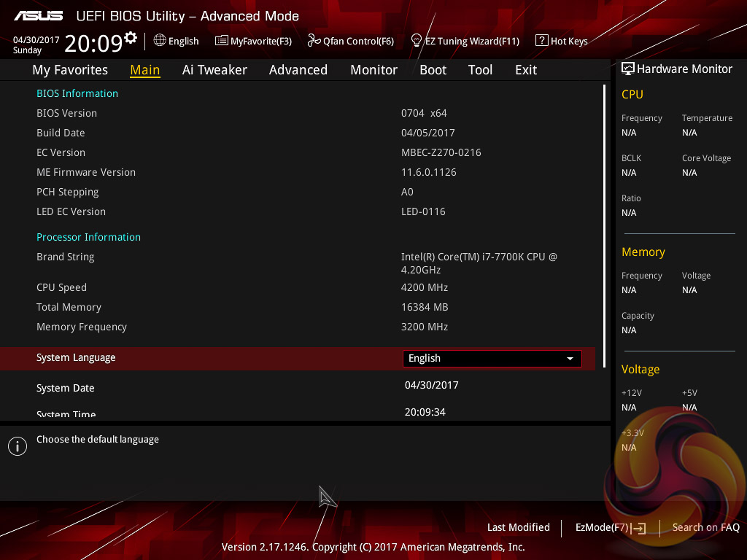Click the memory Capacity label
Image resolution: width=747 pixels, height=560 pixels.
[x=638, y=316]
